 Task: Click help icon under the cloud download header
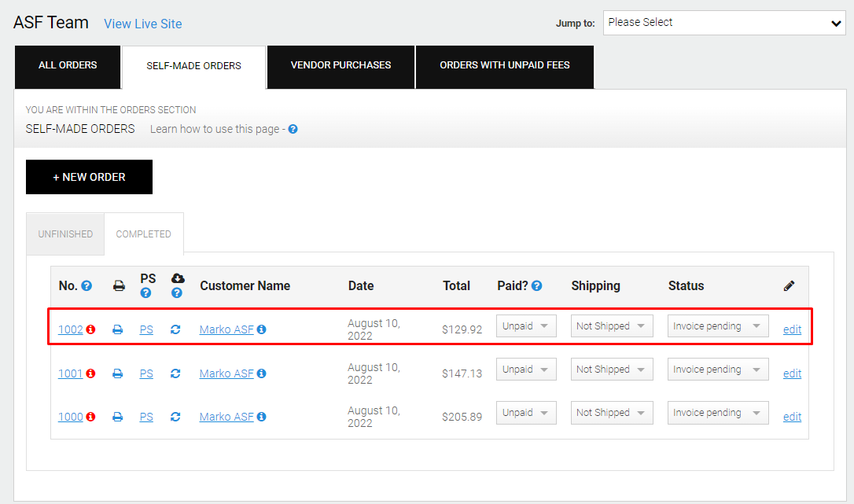[176, 293]
